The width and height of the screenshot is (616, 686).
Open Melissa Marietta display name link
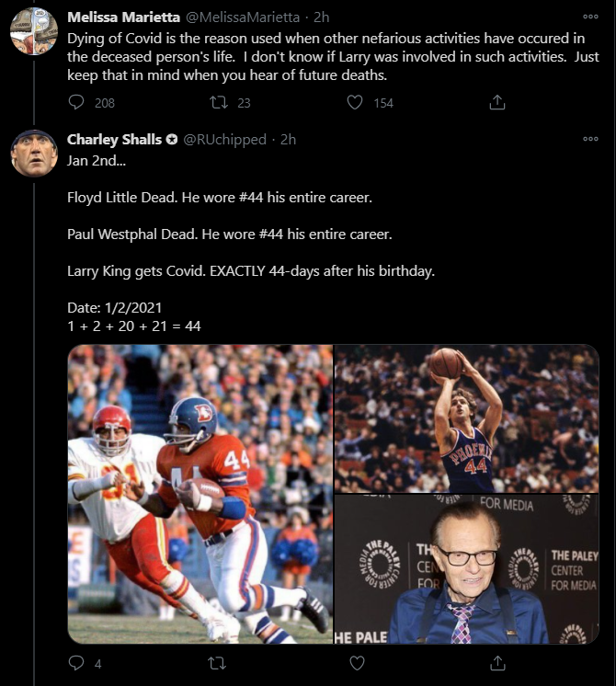coord(123,17)
